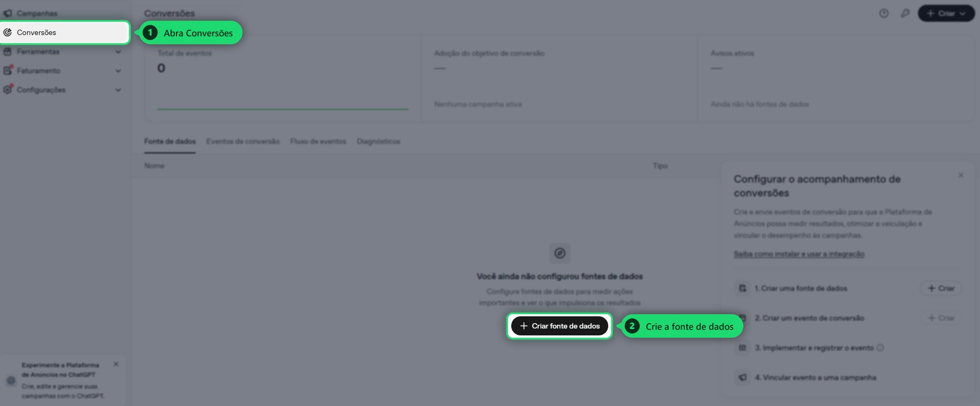Expand the Ferramentas sidebar section

pos(63,51)
